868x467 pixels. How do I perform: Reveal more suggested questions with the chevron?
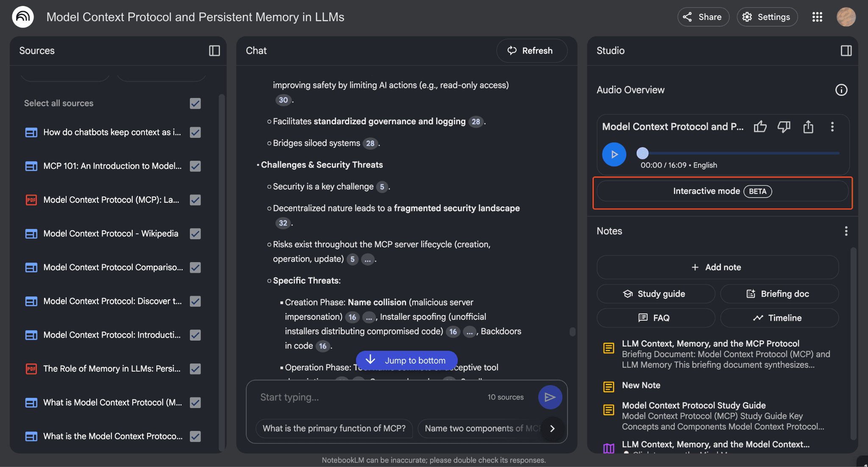tap(552, 429)
